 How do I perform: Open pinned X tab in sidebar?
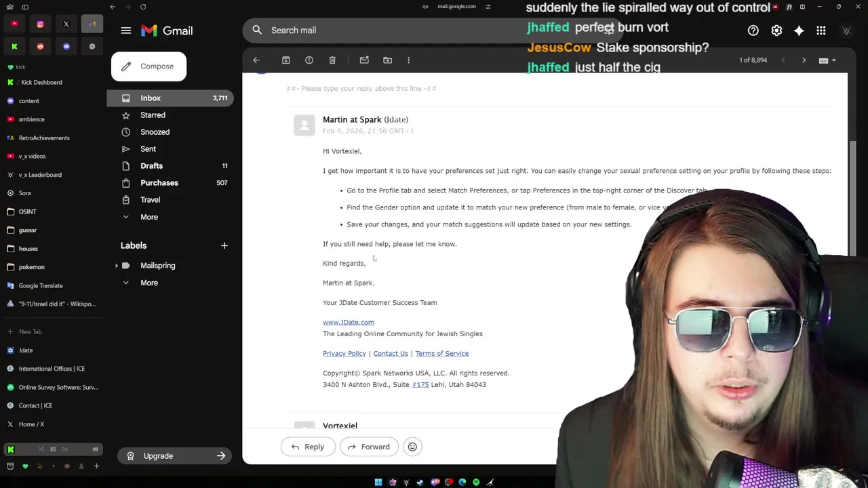[66, 24]
